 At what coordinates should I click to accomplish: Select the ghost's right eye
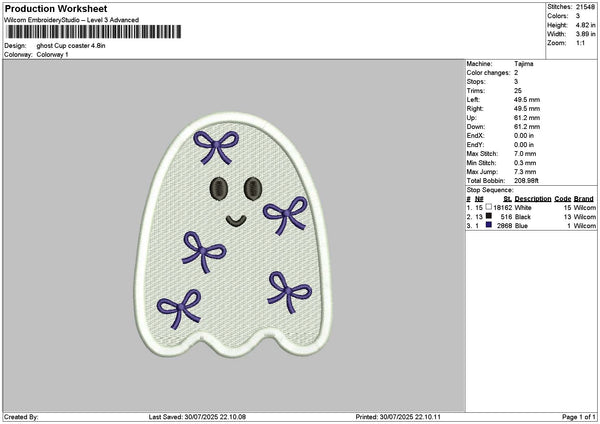[250, 187]
